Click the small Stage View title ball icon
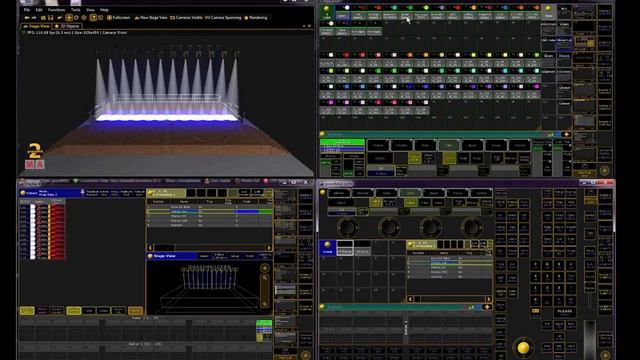This screenshot has height=360, width=640. point(150,256)
